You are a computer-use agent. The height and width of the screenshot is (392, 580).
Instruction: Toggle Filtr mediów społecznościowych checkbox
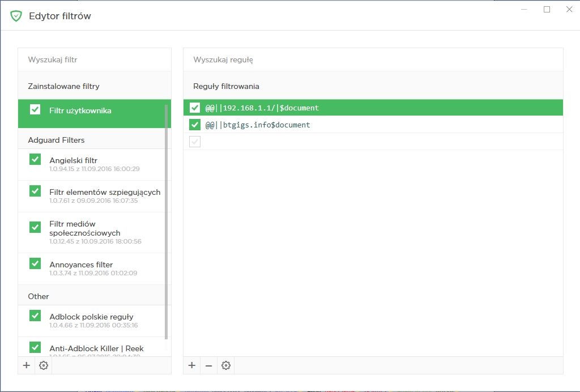coord(35,227)
